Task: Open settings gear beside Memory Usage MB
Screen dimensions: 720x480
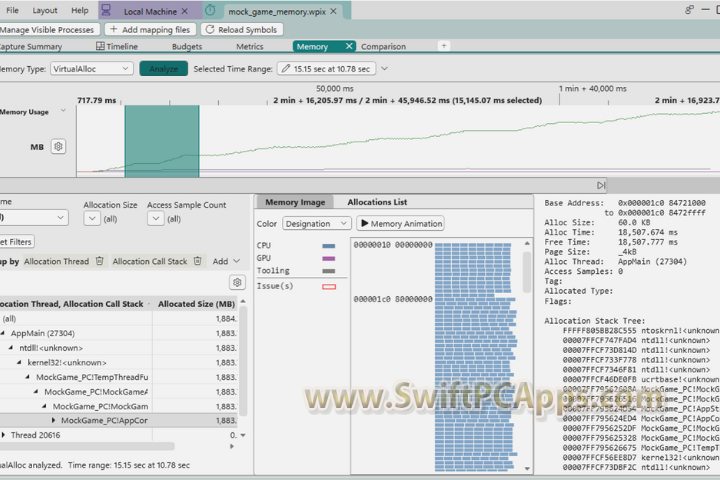Action: tap(59, 146)
